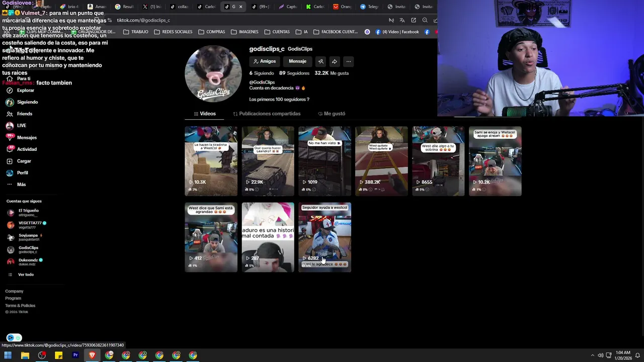
Task: Click the 89 Seguidores count
Action: [x=294, y=73]
